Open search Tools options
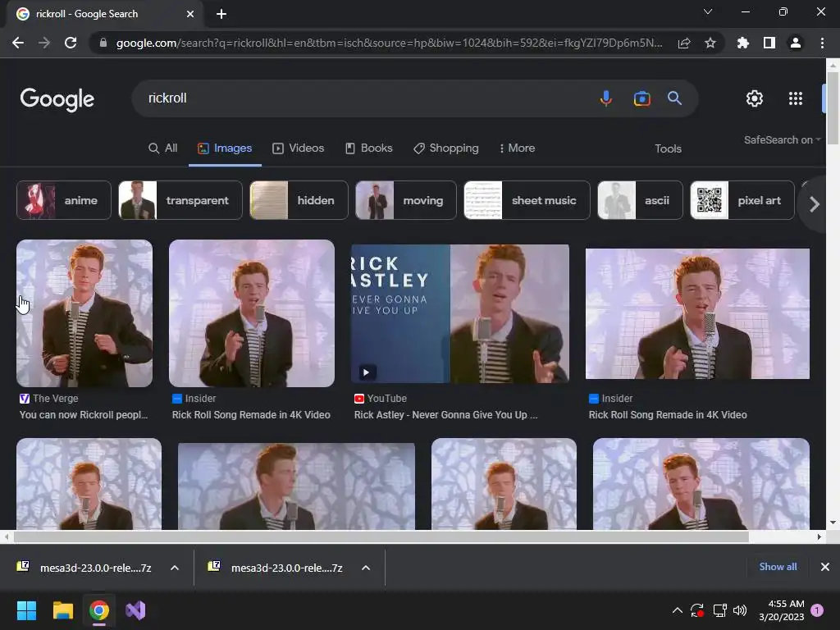The height and width of the screenshot is (630, 840). pos(668,149)
